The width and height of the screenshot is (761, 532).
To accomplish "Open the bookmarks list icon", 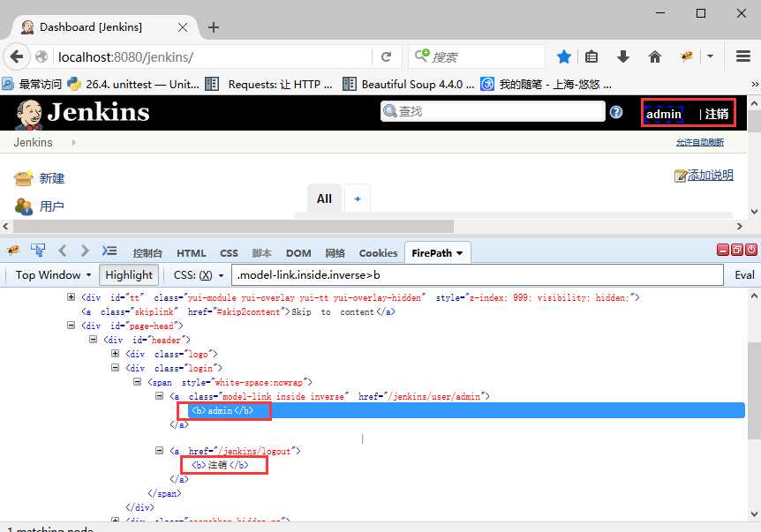I will [x=591, y=56].
